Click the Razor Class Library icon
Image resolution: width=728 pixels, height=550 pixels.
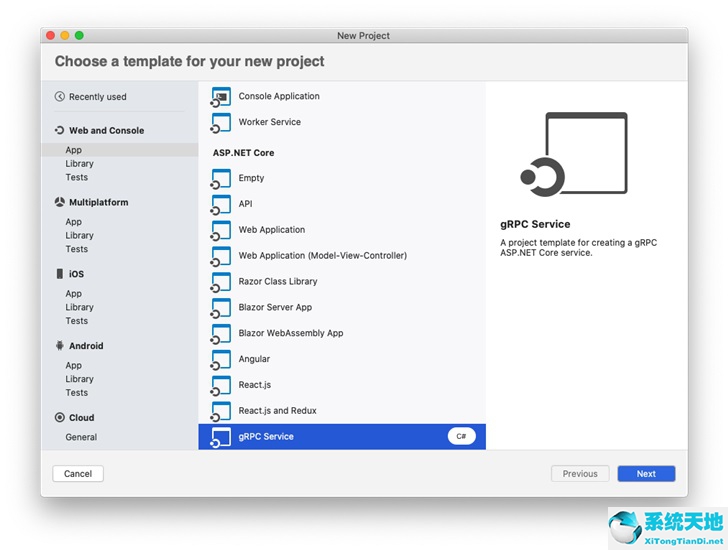221,282
